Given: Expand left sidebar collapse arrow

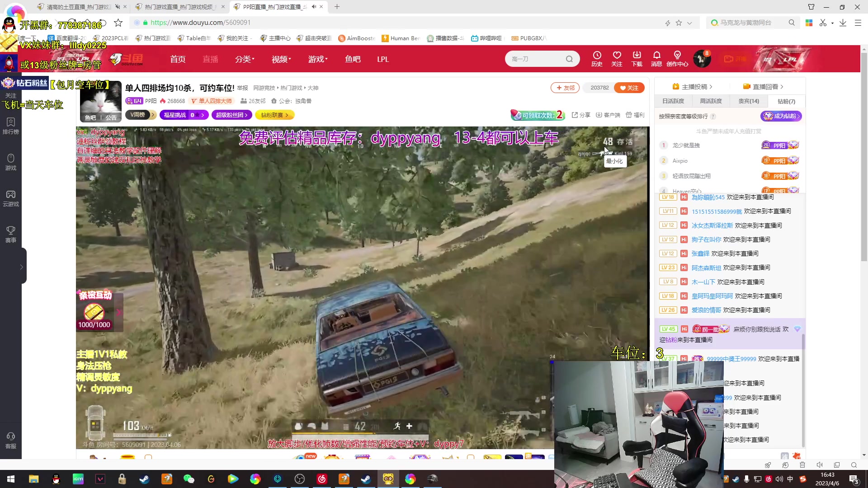Looking at the screenshot, I should click(x=21, y=267).
